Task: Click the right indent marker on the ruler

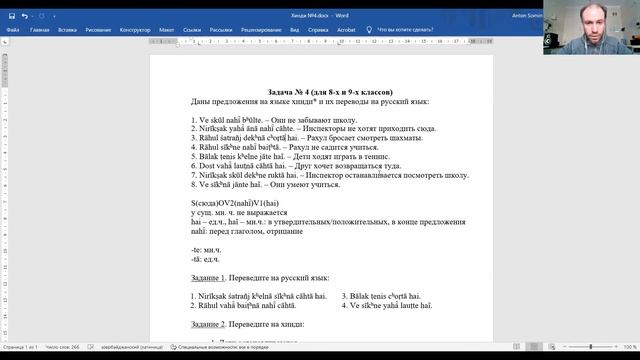Action: click(x=469, y=44)
